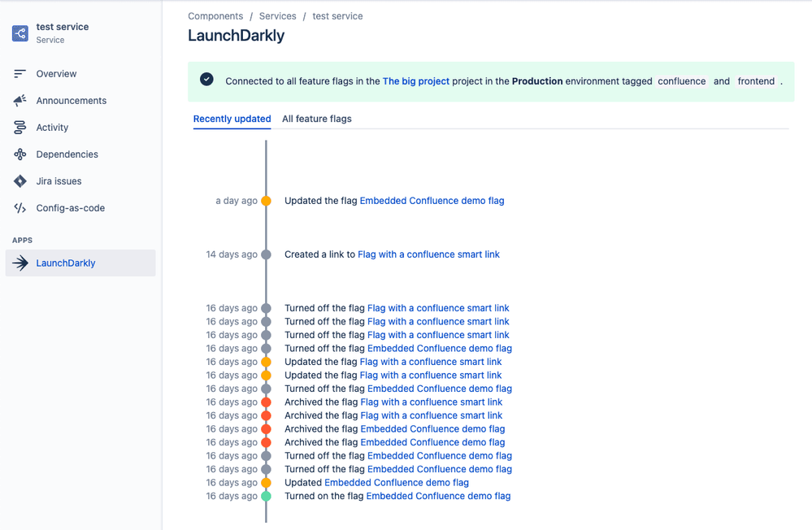
Task: Select the Recently updated tab
Action: pyautogui.click(x=232, y=119)
